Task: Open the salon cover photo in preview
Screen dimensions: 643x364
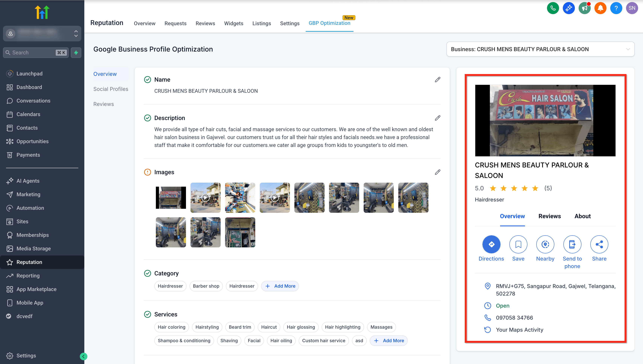Action: click(545, 121)
